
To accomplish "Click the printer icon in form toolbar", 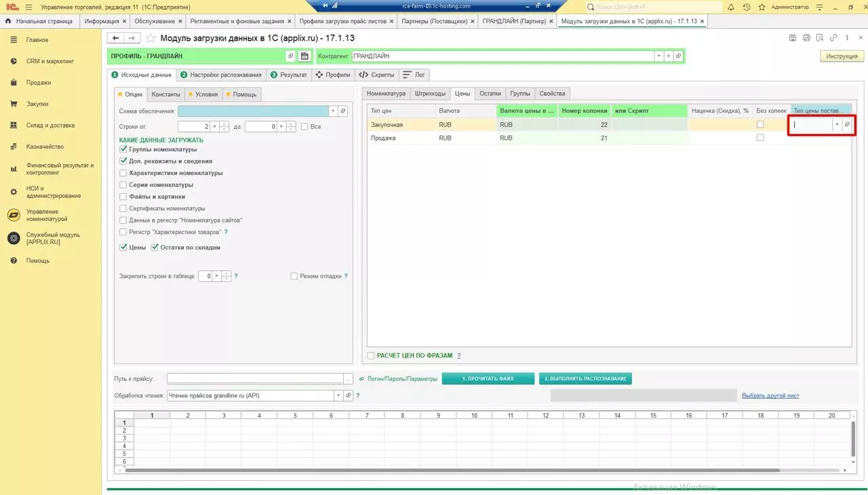I will [806, 38].
